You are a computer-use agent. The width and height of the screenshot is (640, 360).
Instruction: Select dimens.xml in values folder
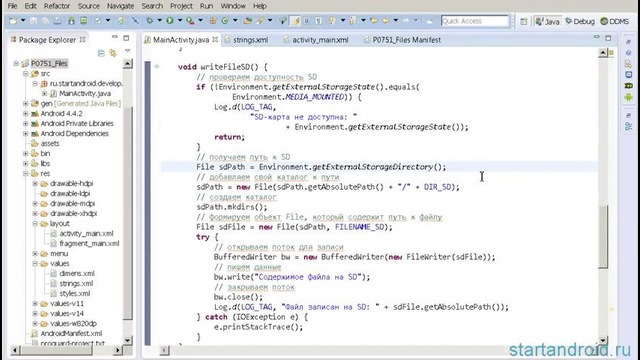[77, 273]
